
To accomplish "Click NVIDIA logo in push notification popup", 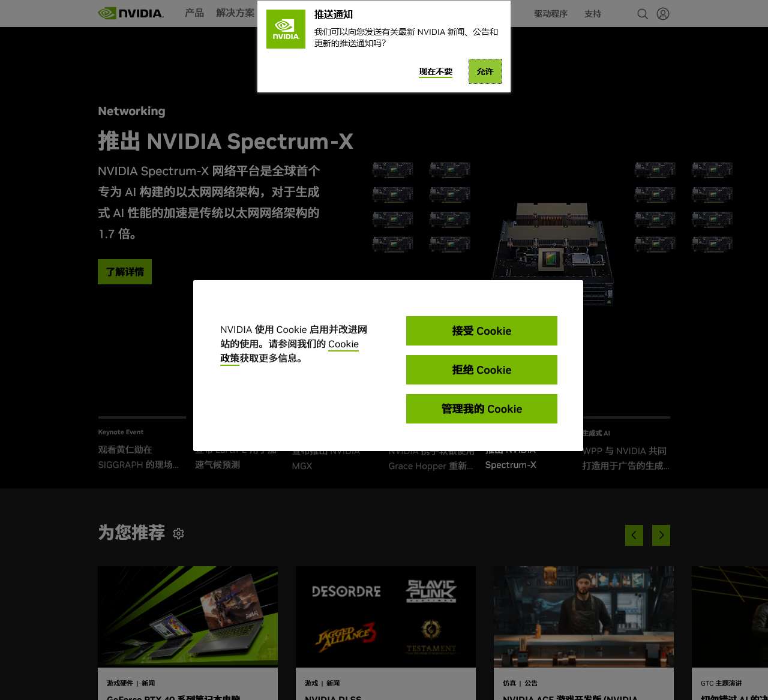I will pyautogui.click(x=286, y=29).
